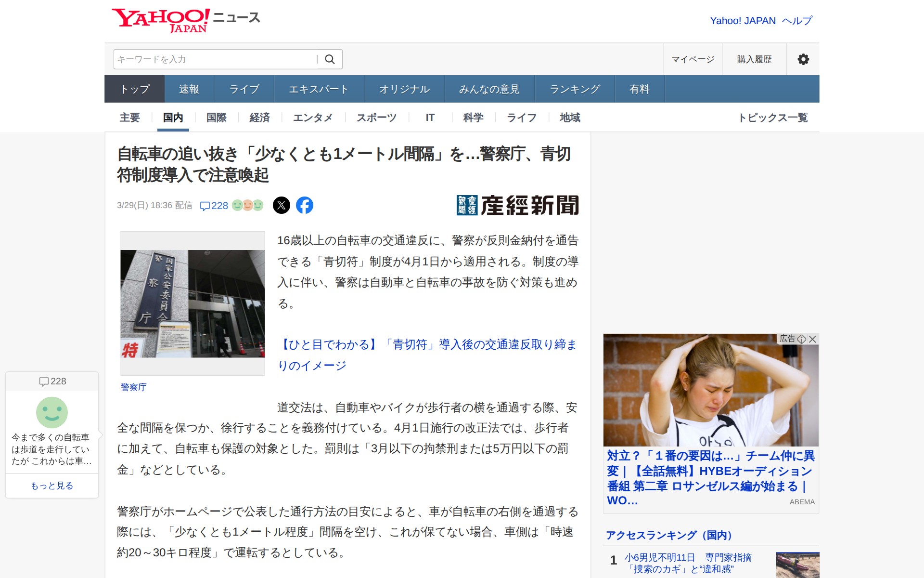The image size is (924, 578).
Task: Open the settings gear icon
Action: point(803,59)
